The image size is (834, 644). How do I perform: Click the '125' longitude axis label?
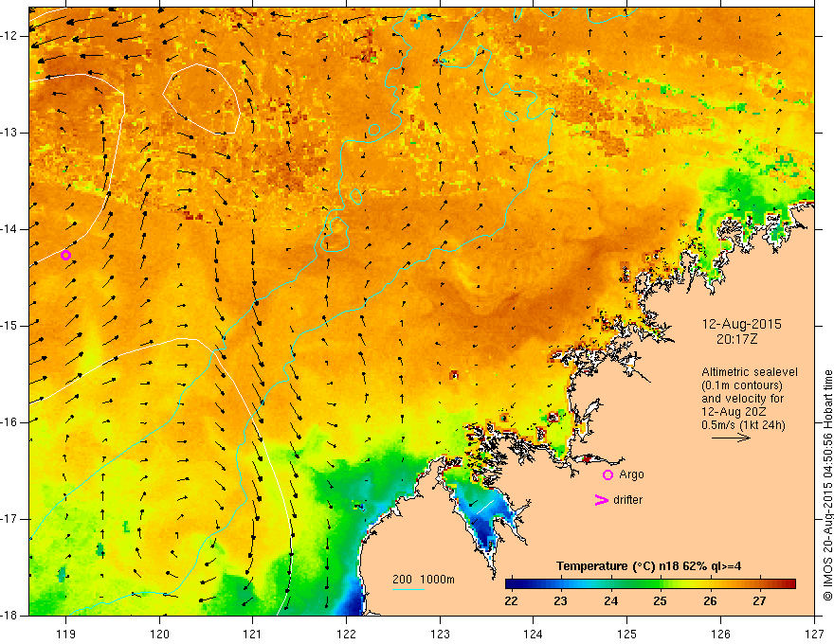tap(627, 634)
